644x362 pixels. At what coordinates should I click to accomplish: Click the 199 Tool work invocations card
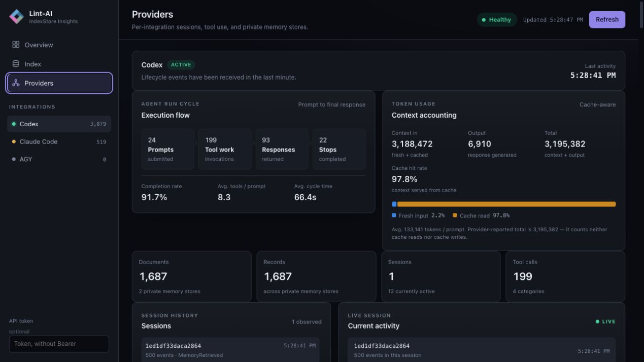coord(225,149)
